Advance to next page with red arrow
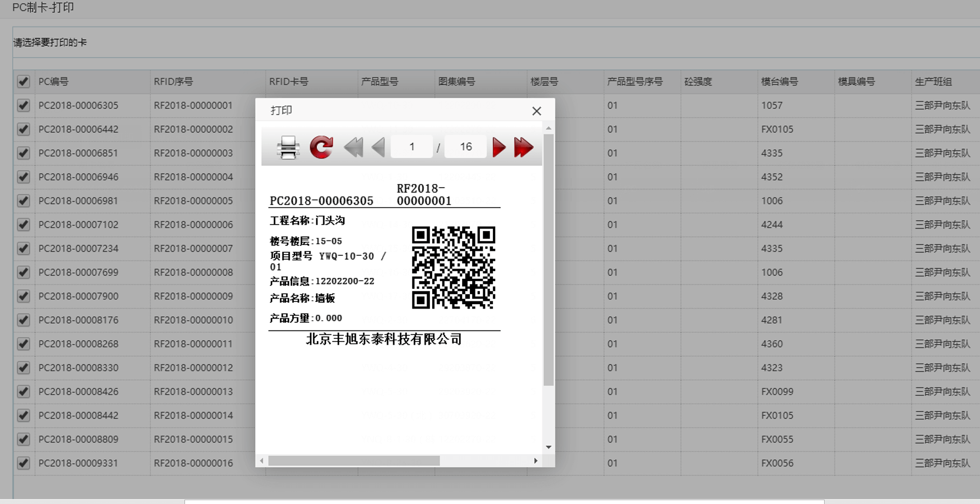This screenshot has height=504, width=980. coord(499,147)
